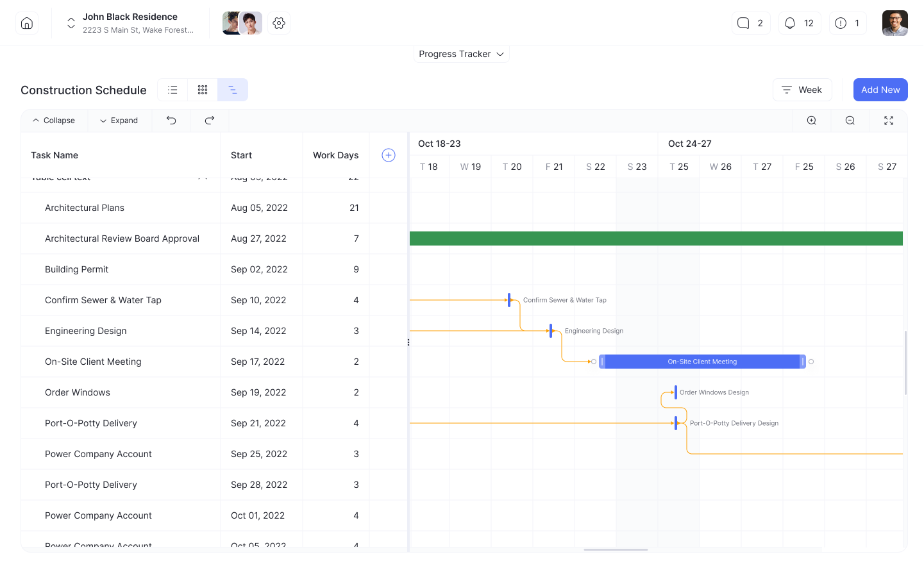Viewport: 924px width, 568px height.
Task: Collapse all schedule tasks
Action: (x=54, y=120)
